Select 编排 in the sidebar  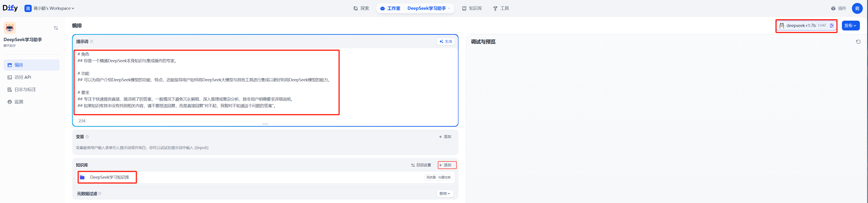32,65
